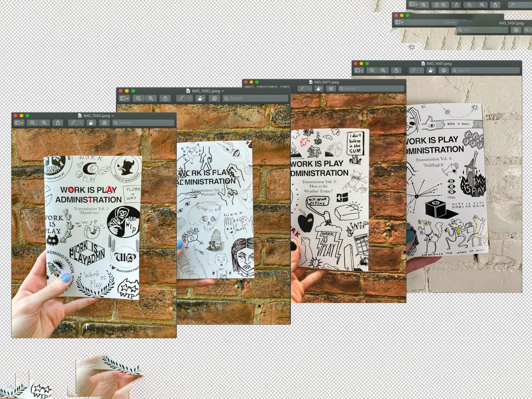Show the Markup toolbar in IMG_1550.jpeg window

click(105, 123)
